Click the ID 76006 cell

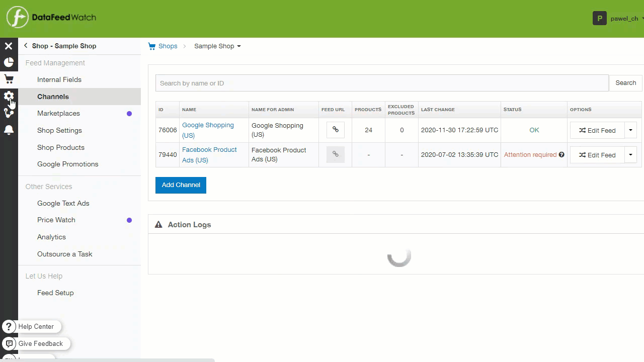tap(168, 130)
